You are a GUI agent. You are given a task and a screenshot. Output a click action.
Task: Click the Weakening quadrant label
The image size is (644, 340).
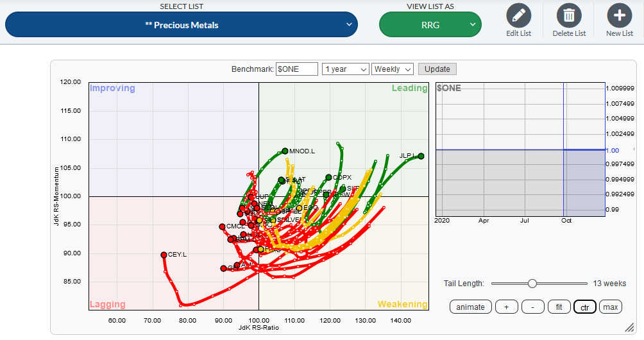coord(403,304)
